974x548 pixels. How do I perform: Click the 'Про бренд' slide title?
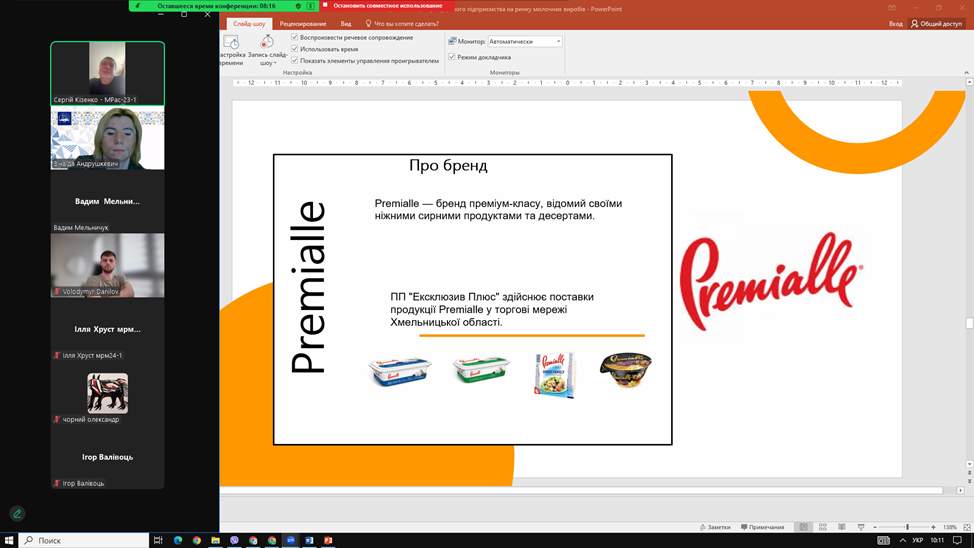pos(448,166)
